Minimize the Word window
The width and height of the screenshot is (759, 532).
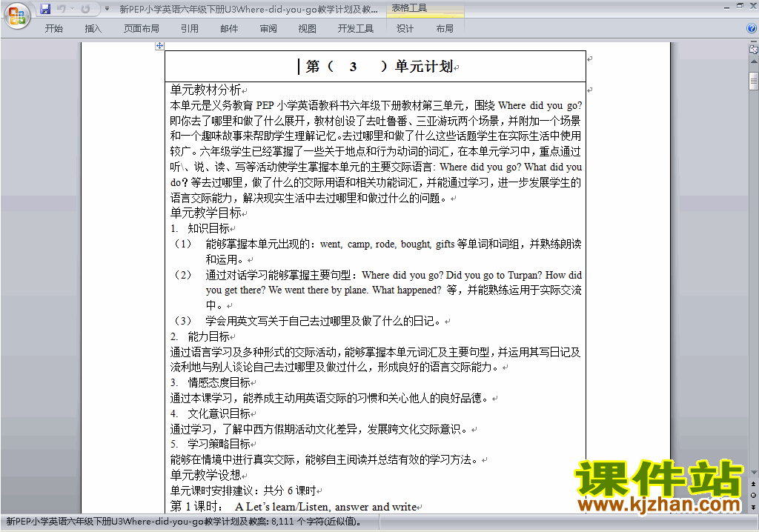coord(726,7)
